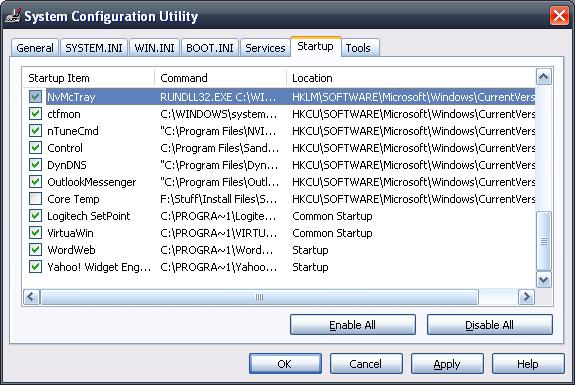Toggle the nTuneCmd checkbox
Screen dimensions: 575x385
click(x=35, y=131)
